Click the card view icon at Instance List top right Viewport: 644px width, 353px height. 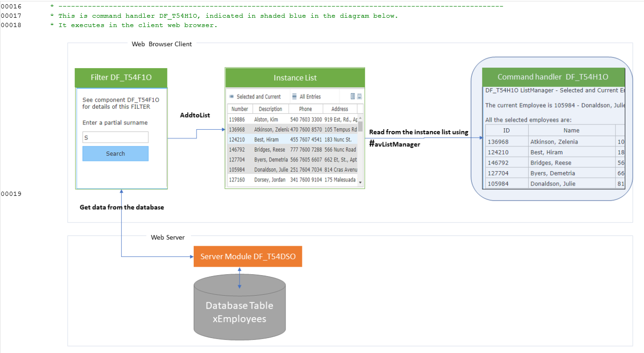click(x=359, y=97)
